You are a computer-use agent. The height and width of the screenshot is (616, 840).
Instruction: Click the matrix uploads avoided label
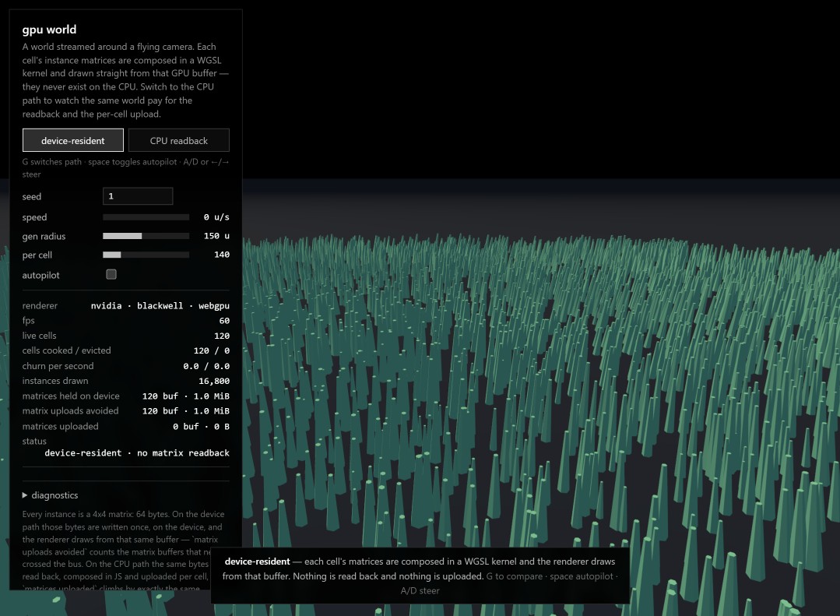(x=70, y=410)
